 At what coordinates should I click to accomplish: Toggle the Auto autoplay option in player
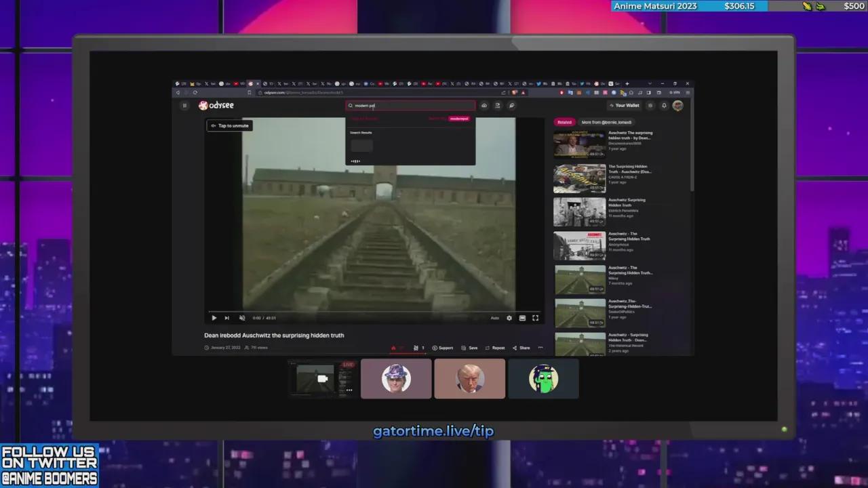(495, 318)
